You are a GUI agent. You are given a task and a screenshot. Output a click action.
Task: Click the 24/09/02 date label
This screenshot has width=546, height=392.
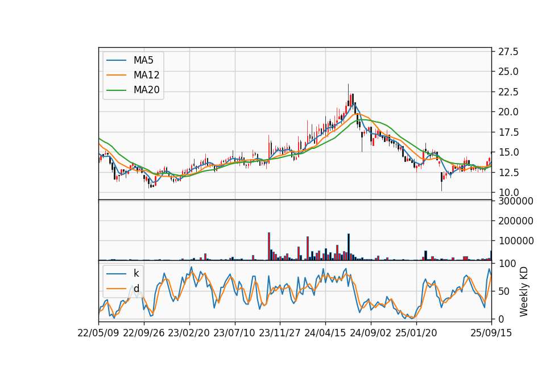(x=370, y=333)
